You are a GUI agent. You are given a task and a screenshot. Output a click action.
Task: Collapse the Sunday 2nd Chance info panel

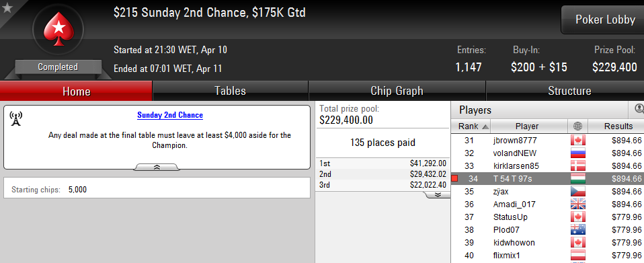157,167
